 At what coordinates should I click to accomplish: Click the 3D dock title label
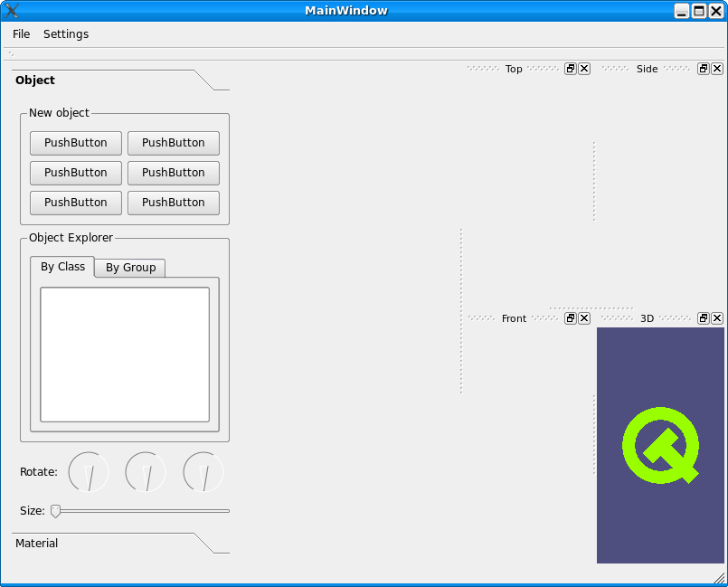pos(647,318)
